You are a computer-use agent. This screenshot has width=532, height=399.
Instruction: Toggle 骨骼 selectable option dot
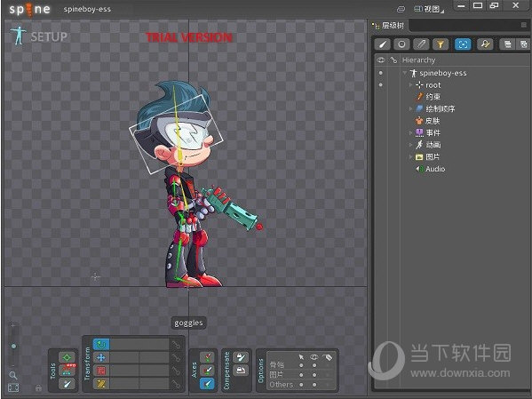tap(301, 365)
